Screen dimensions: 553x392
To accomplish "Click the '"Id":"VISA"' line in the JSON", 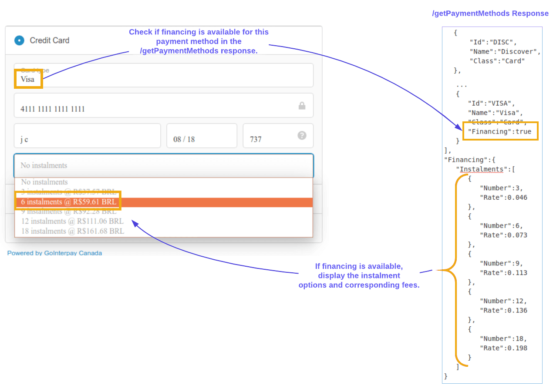I will click(x=492, y=104).
